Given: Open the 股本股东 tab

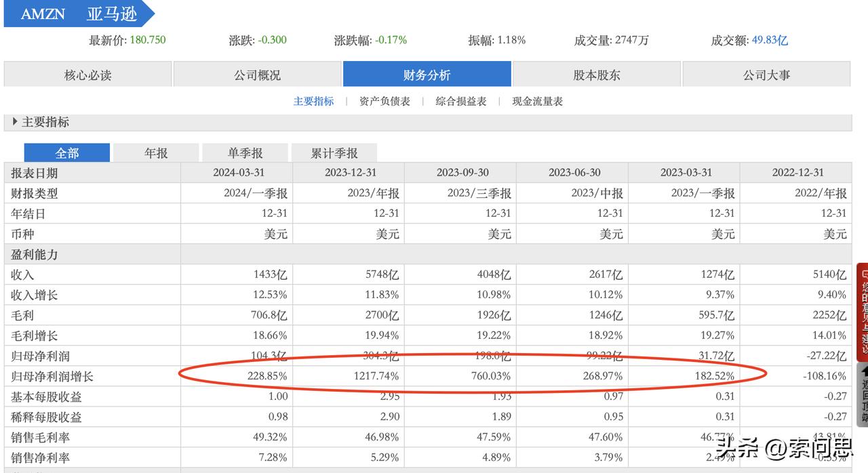Looking at the screenshot, I should 597,75.
